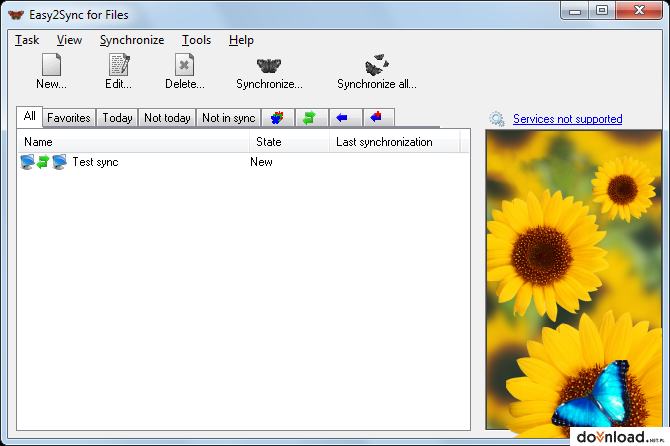Select the green two-way arrows filter tab
The image size is (670, 446).
click(x=309, y=117)
